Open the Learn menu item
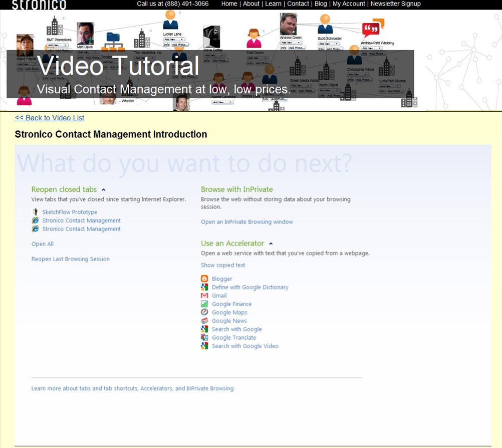Screen dimensions: 502x448 [x=273, y=4]
